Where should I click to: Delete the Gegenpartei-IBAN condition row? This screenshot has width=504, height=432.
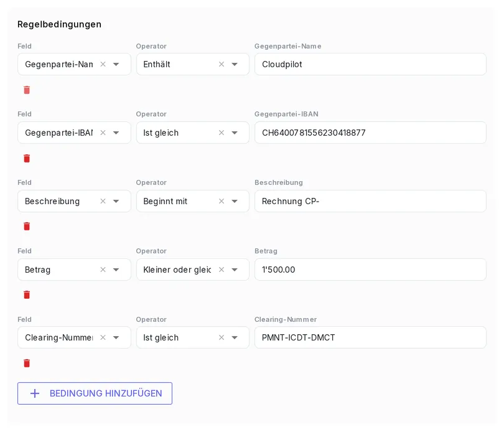click(27, 158)
